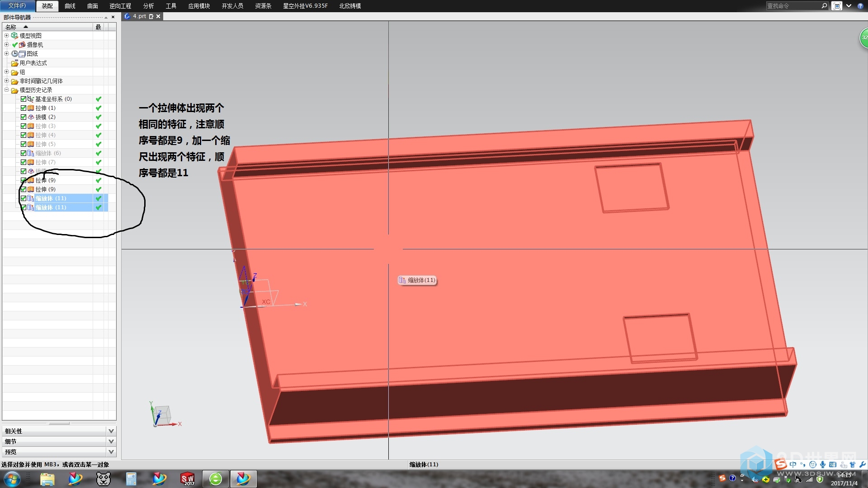Open the SolidWorks 2017 taskbar icon
This screenshot has width=868, height=488.
pyautogui.click(x=187, y=479)
